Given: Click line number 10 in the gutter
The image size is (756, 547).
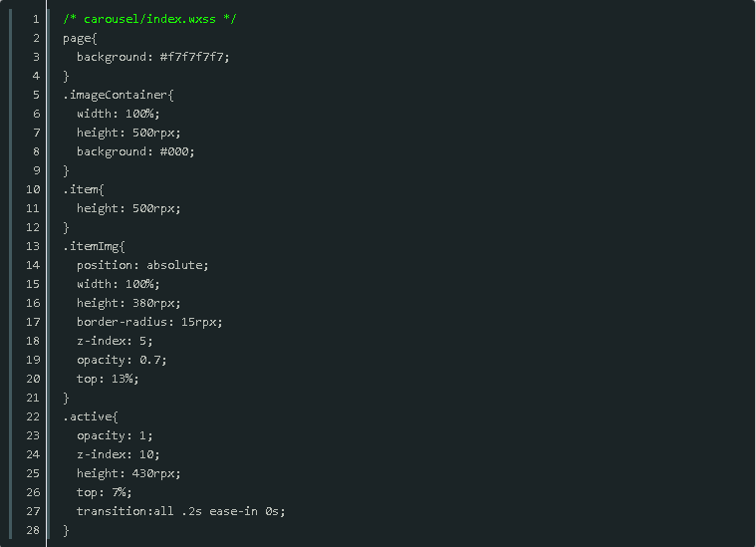Looking at the screenshot, I should (33, 189).
